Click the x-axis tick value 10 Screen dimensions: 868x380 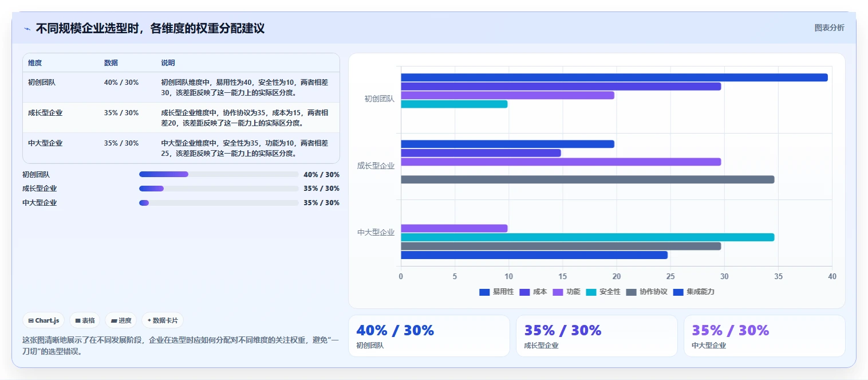coord(508,276)
